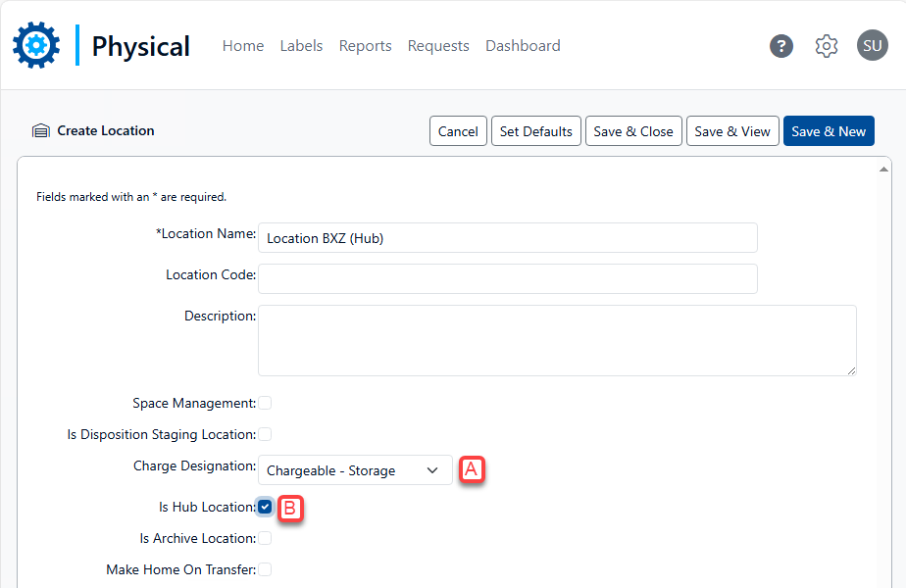Switch to the Dashboard page

coord(523,46)
